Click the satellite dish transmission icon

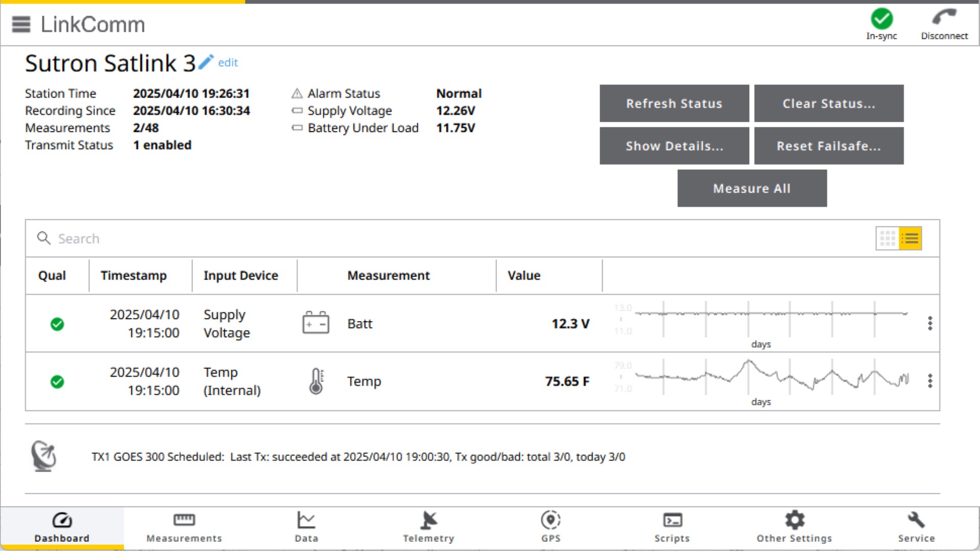click(x=44, y=456)
